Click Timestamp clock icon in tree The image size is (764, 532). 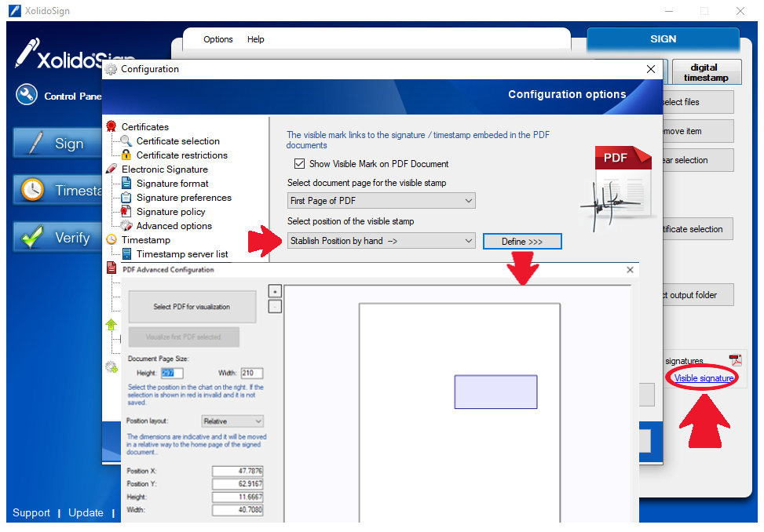[111, 239]
